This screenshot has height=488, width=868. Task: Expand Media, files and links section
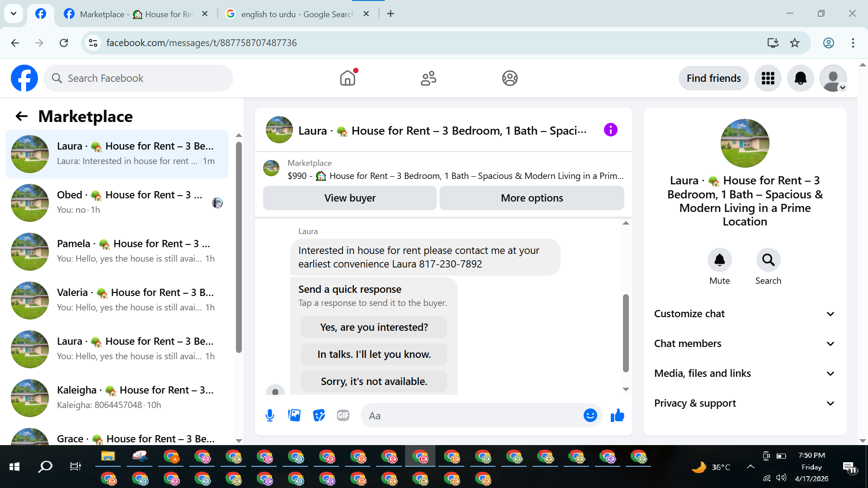tap(744, 373)
